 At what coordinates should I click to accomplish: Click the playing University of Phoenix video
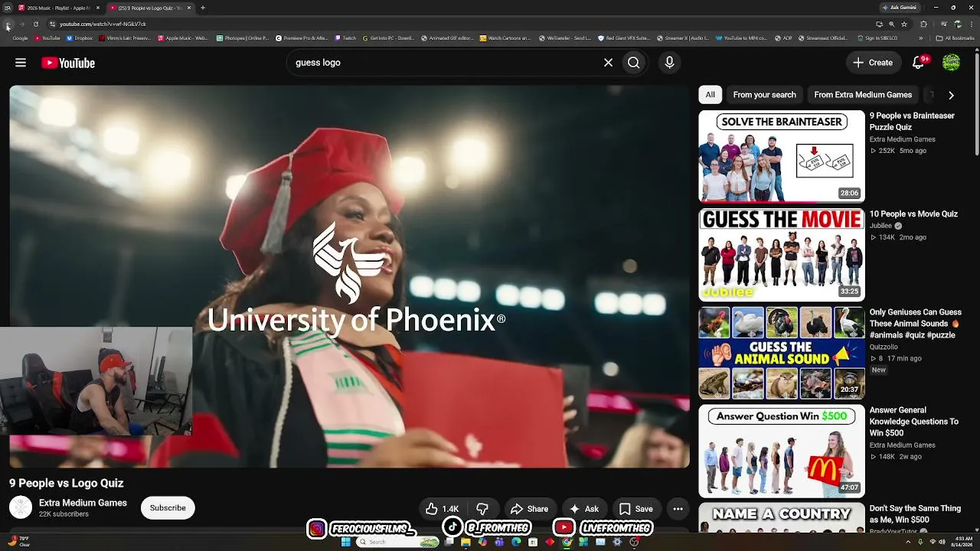(349, 276)
